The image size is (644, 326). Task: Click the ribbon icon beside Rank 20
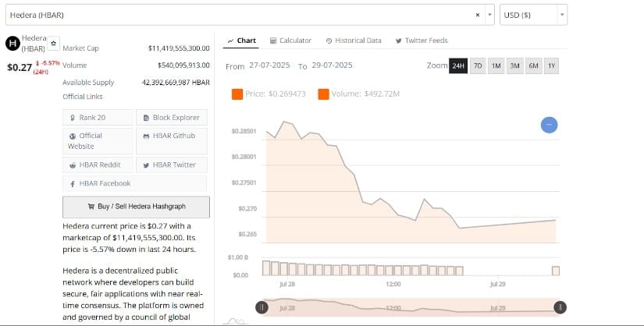(73, 119)
